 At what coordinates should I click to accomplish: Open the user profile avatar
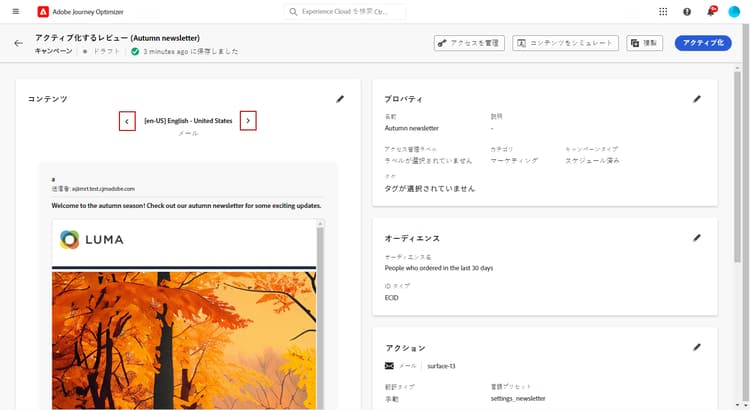tap(734, 11)
